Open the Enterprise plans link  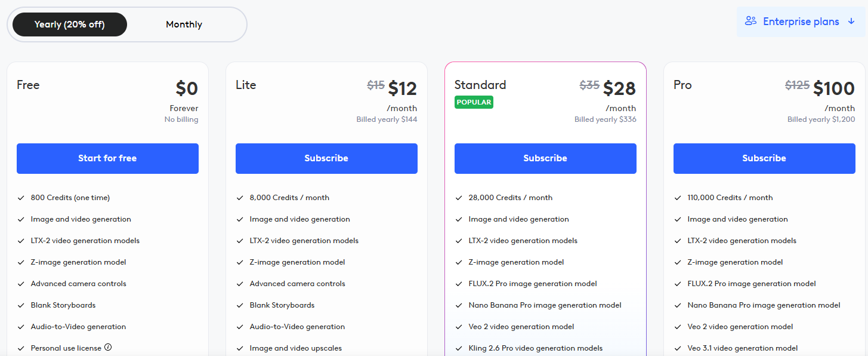[x=801, y=21]
